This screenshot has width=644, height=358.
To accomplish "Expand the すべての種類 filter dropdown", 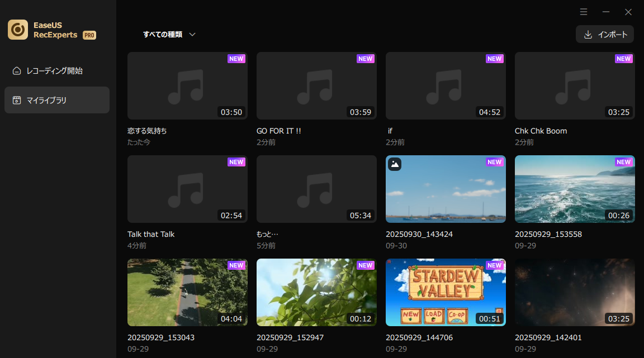I will 169,35.
